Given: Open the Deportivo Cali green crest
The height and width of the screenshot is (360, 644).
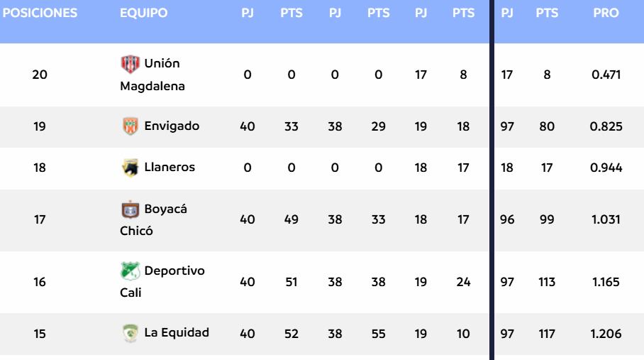Looking at the screenshot, I should point(131,271).
